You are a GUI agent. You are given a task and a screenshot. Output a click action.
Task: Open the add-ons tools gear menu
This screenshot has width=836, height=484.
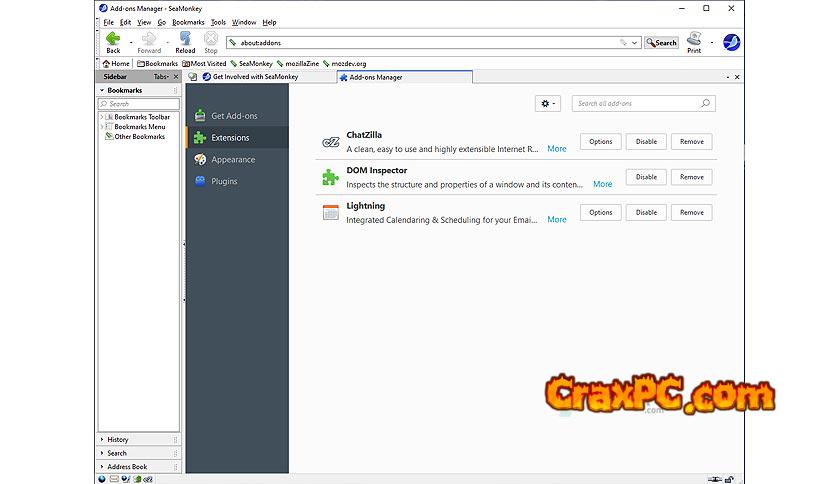coord(548,103)
